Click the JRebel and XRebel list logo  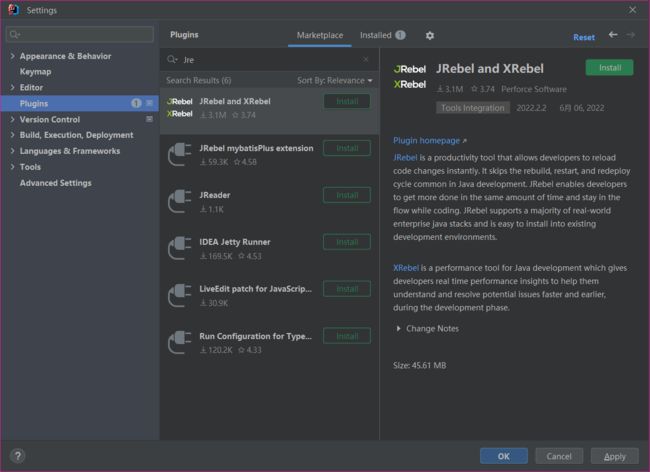(179, 107)
